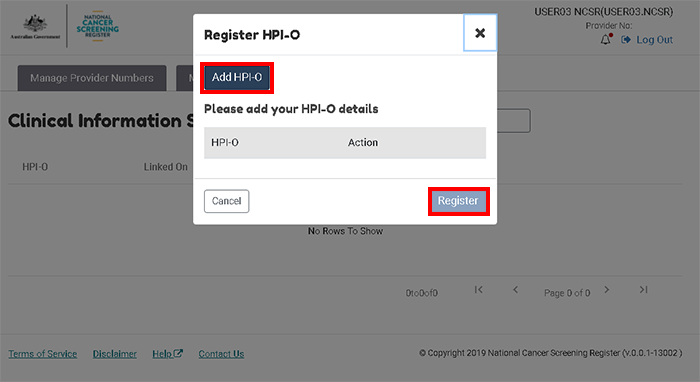Go to previous page arrow

(x=515, y=290)
